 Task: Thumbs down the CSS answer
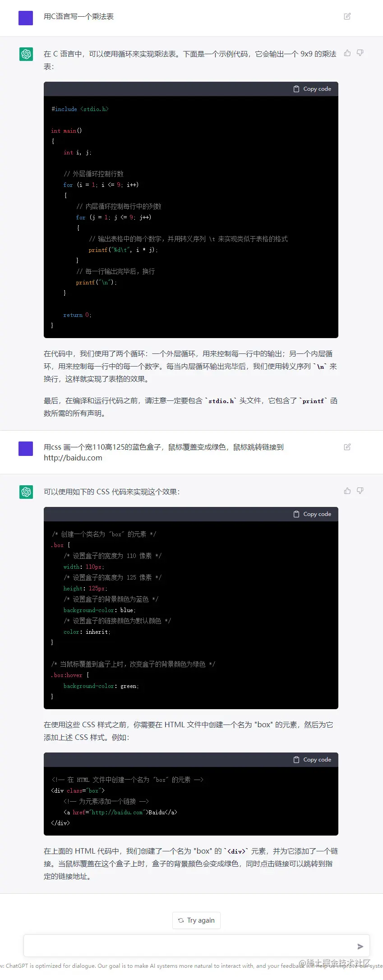(360, 491)
